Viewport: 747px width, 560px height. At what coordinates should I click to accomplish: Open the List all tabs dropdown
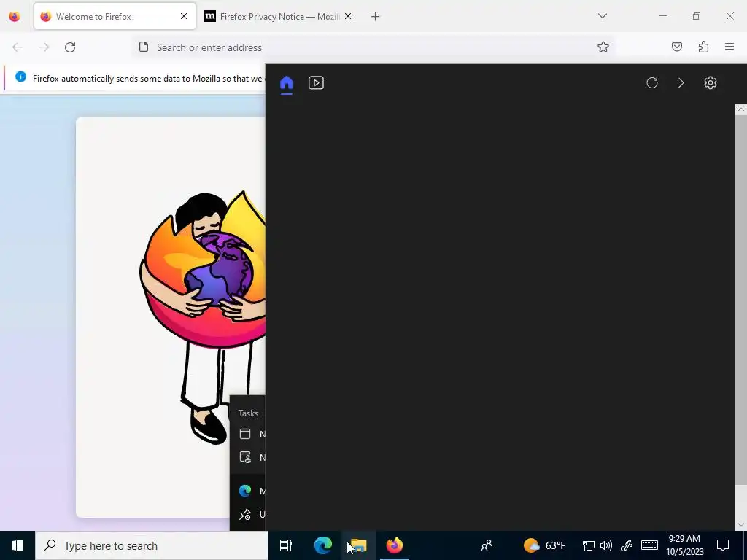[x=602, y=16]
